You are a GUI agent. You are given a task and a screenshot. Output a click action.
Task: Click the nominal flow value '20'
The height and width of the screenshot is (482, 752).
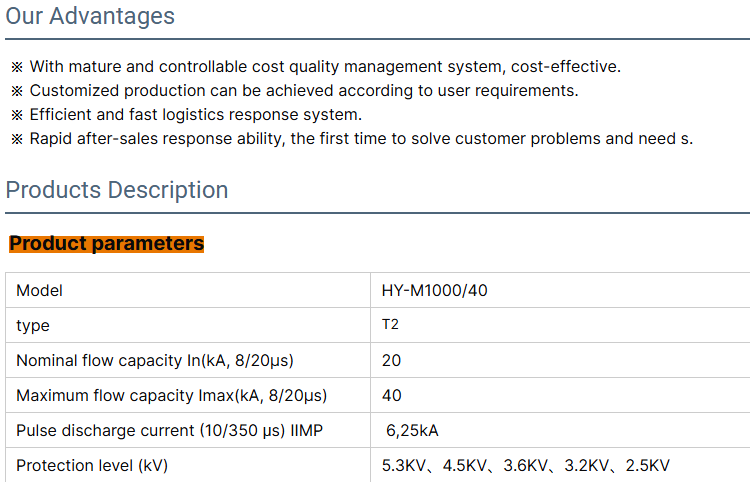pyautogui.click(x=391, y=360)
